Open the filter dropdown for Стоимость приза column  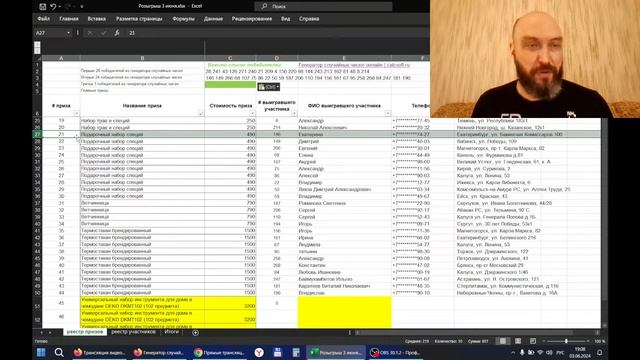tap(252, 113)
